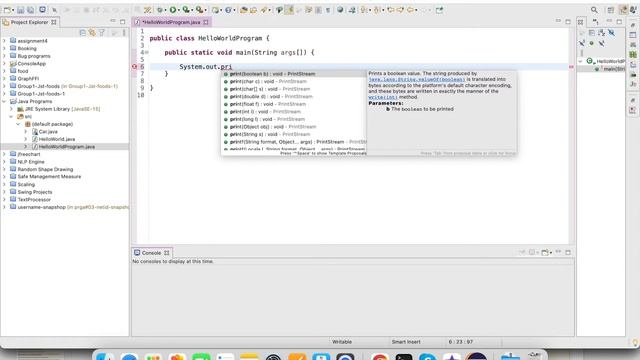640x360 pixels.
Task: Click the Back navigation arrow icon
Action: tap(410, 10)
